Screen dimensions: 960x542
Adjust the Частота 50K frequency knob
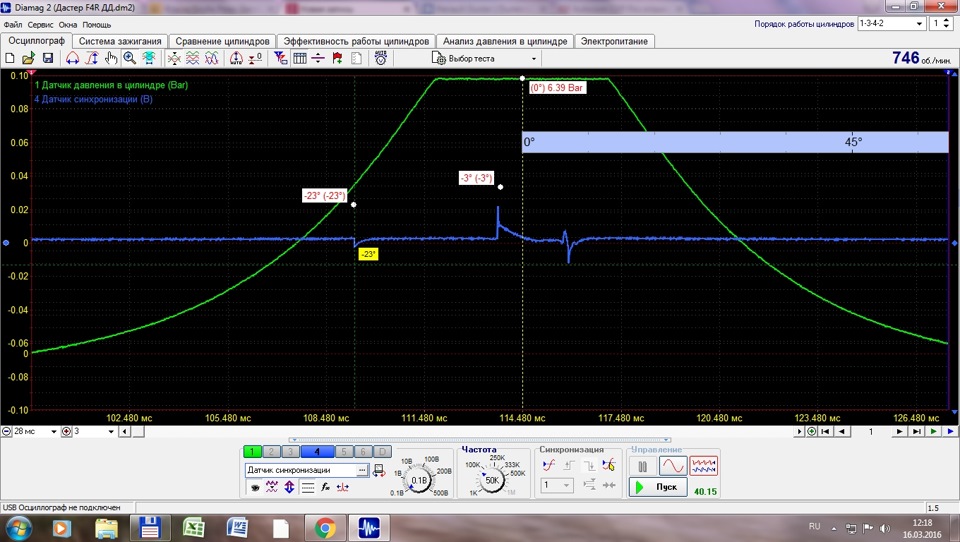point(492,480)
